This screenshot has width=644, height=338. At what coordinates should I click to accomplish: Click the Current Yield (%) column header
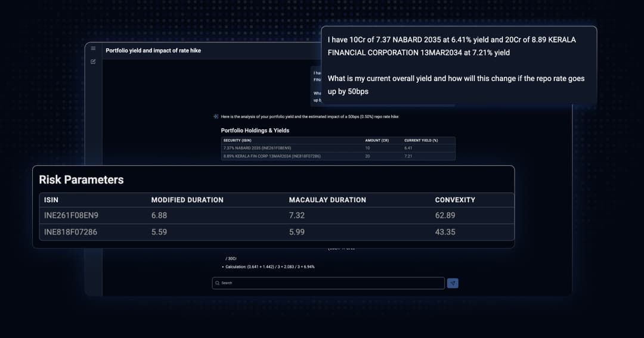pos(421,141)
